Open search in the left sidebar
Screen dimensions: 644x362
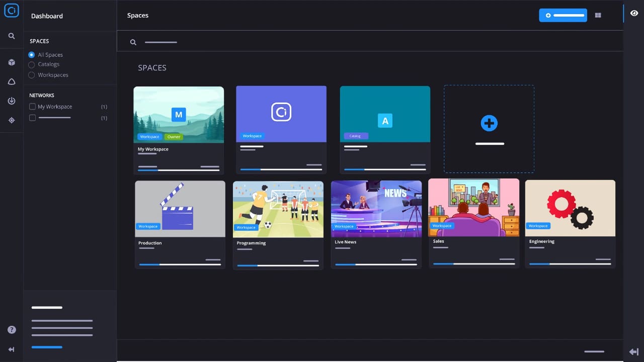(x=11, y=36)
